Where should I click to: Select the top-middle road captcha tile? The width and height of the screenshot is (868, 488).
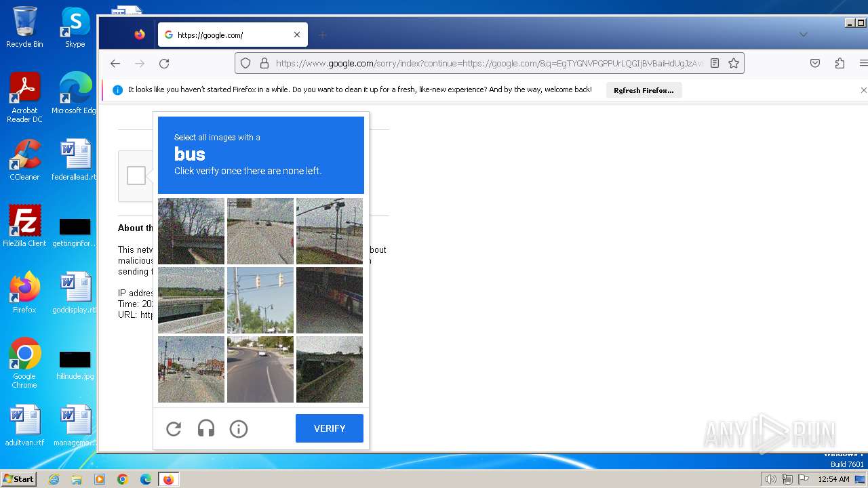click(x=260, y=231)
